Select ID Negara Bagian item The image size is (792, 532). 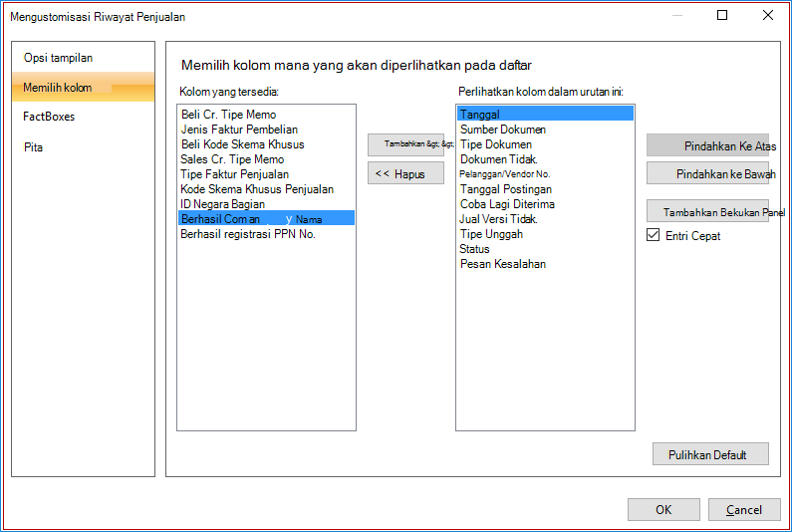click(x=266, y=204)
